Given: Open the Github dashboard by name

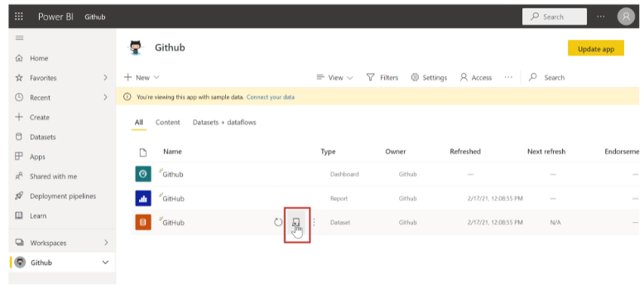Looking at the screenshot, I should [x=173, y=174].
